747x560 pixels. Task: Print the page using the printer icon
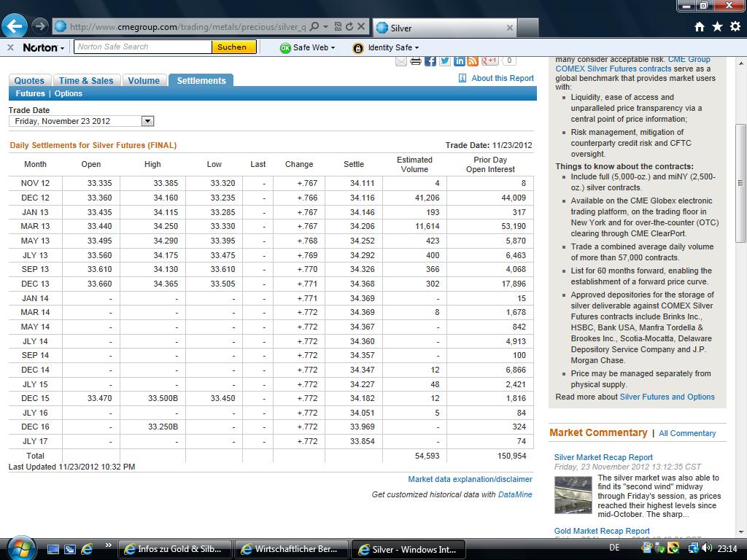coord(416,61)
